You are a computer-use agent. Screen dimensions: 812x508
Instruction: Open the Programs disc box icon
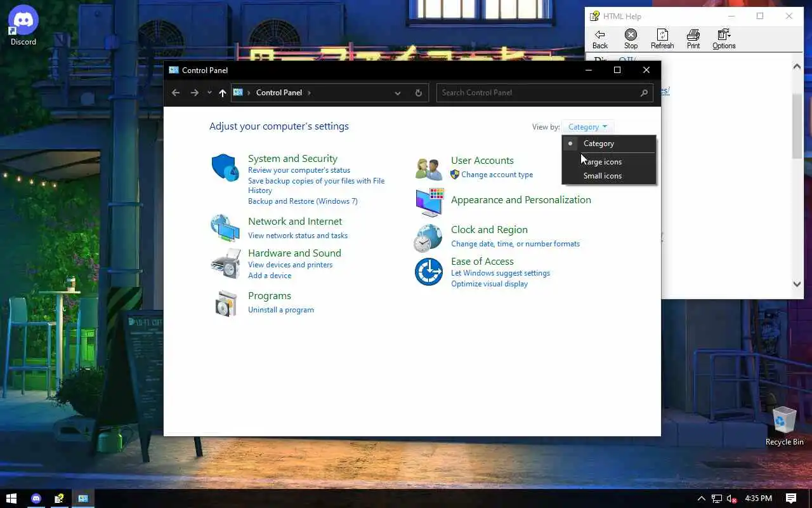pos(226,304)
